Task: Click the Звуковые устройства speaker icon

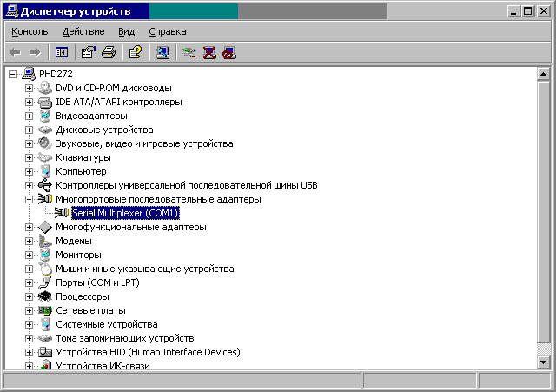Action: 45,143
